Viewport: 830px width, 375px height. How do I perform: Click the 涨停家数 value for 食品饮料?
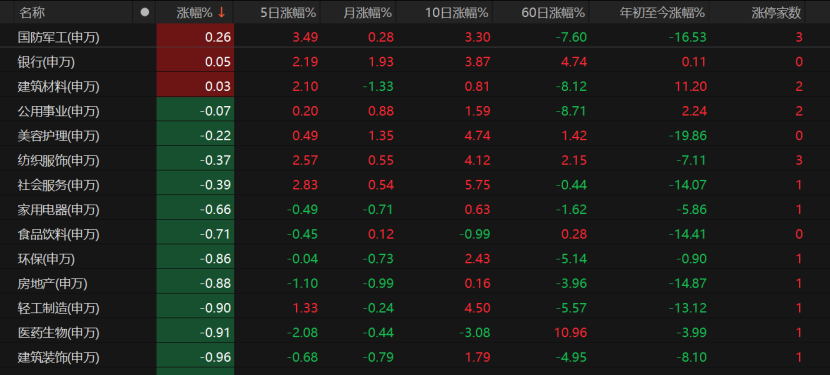pos(799,234)
